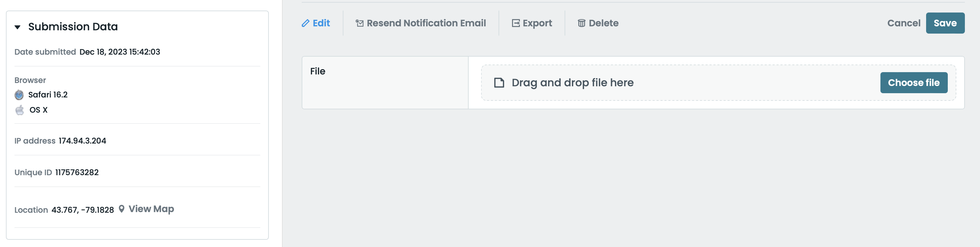980x247 pixels.
Task: Click the Apple OS X icon
Action: point(19,110)
